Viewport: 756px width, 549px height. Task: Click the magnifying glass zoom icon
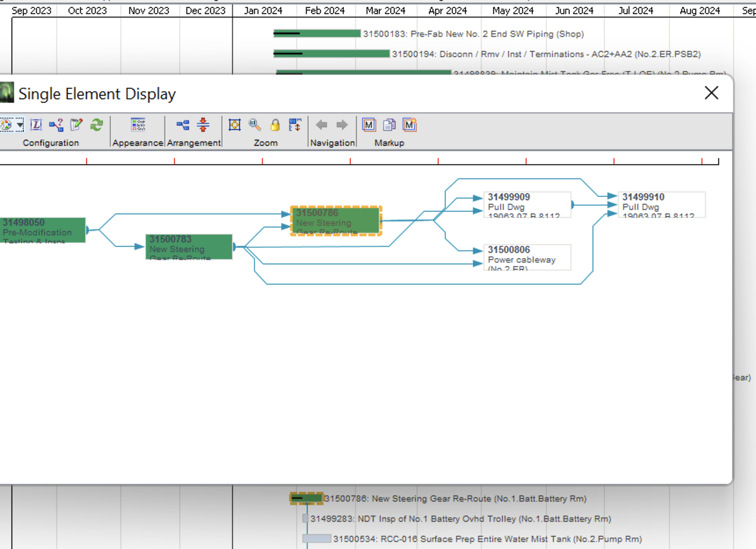255,125
